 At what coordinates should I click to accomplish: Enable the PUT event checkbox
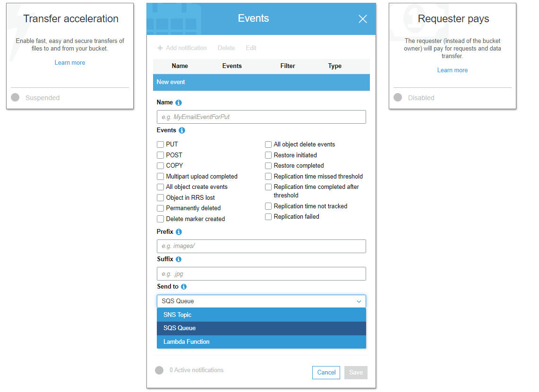[x=161, y=145]
